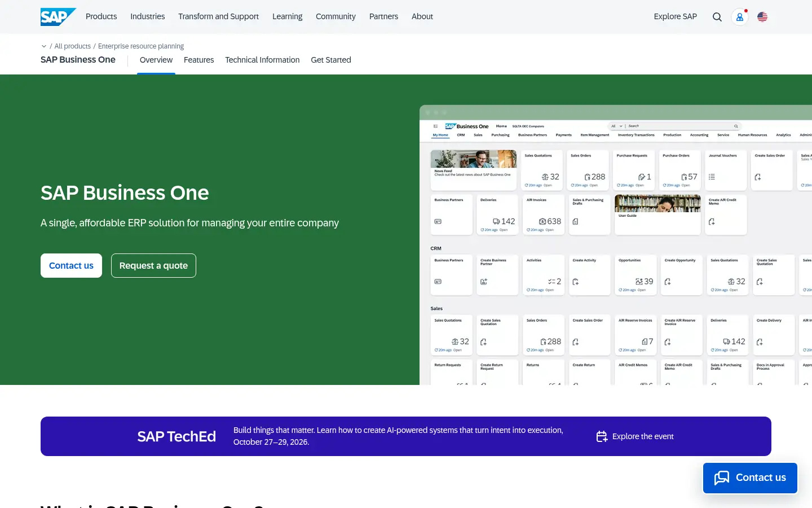812x508 pixels.
Task: Click the "A single, affordable ERP solution" subtitle
Action: [189, 223]
